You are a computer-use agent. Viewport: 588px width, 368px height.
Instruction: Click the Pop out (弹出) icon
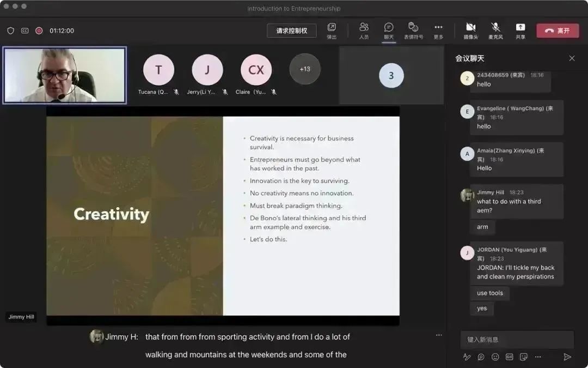(x=332, y=29)
